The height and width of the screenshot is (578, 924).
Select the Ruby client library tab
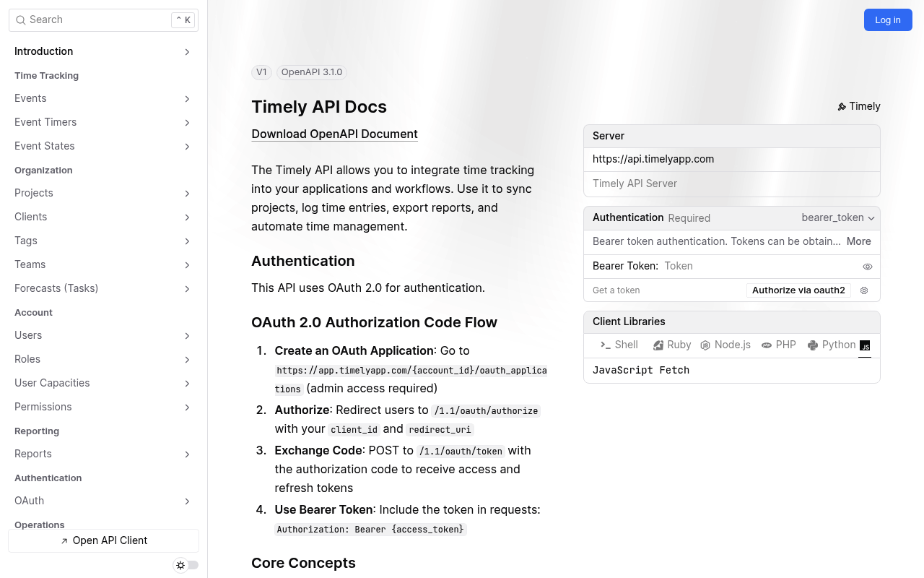[672, 345]
